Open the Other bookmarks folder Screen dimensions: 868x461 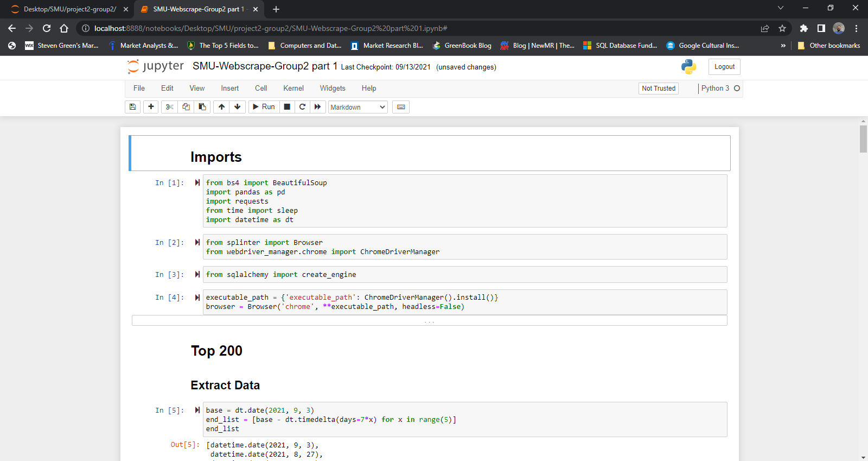point(829,46)
